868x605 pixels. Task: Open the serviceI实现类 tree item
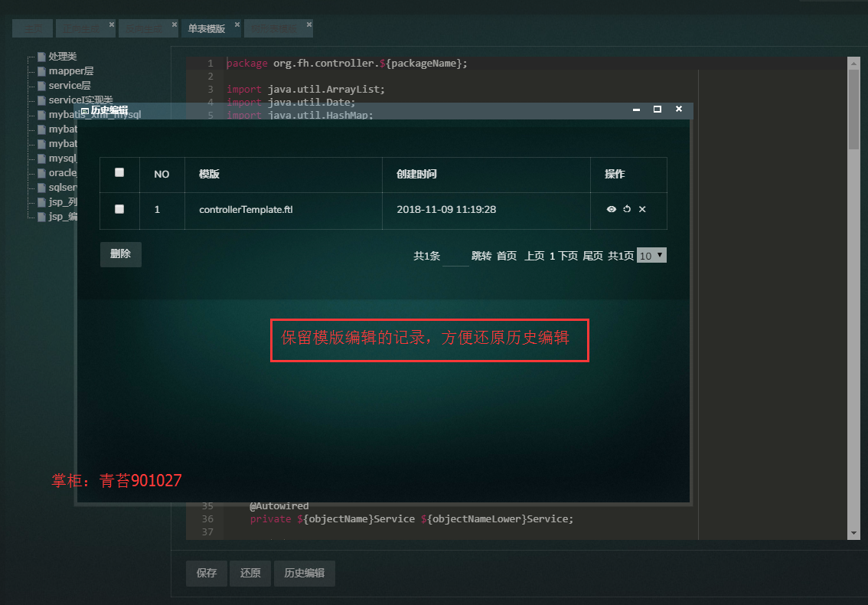81,100
